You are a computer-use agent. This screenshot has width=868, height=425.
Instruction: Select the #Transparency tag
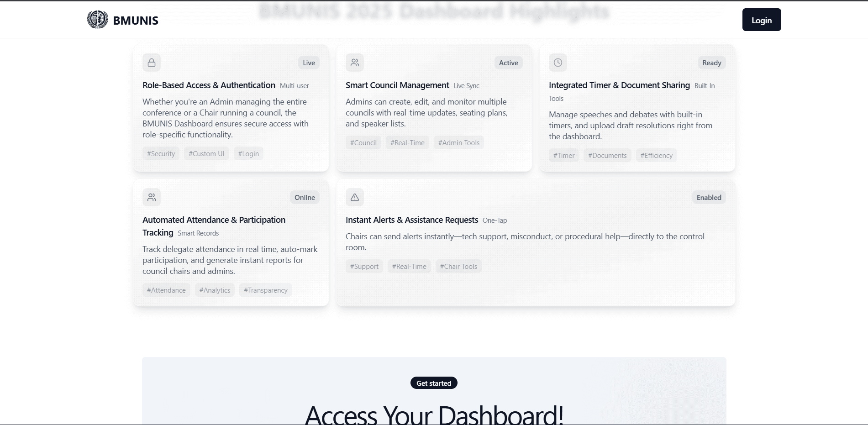point(265,290)
